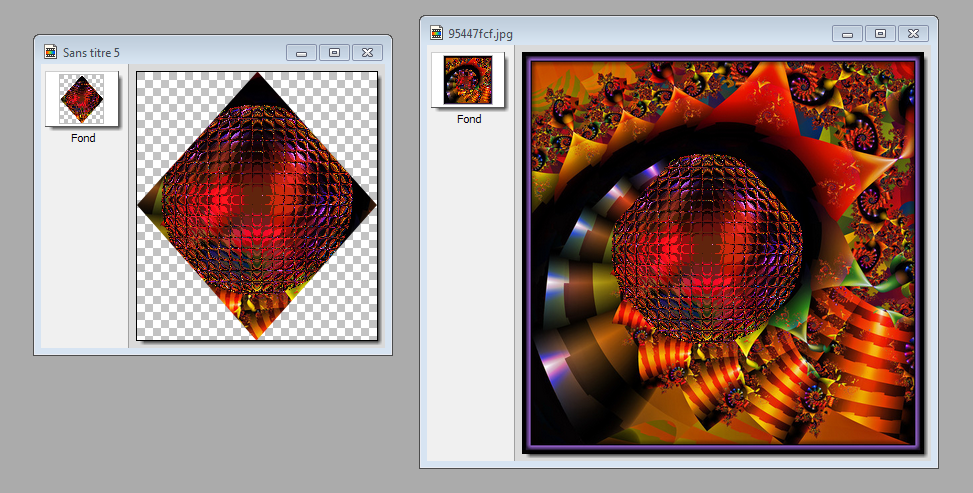Select Fond layer thumbnail in 95447fcf.jpg

coord(468,80)
